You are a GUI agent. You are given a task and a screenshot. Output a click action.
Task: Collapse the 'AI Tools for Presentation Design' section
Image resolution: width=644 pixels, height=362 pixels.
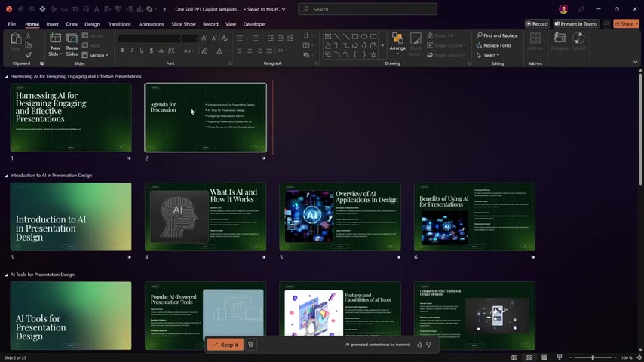pyautogui.click(x=6, y=275)
